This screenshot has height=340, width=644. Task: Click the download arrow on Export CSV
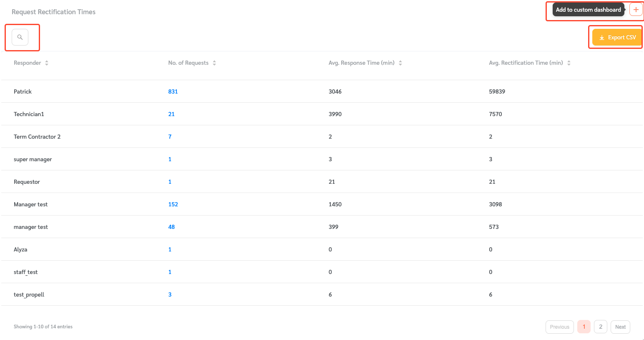tap(602, 37)
